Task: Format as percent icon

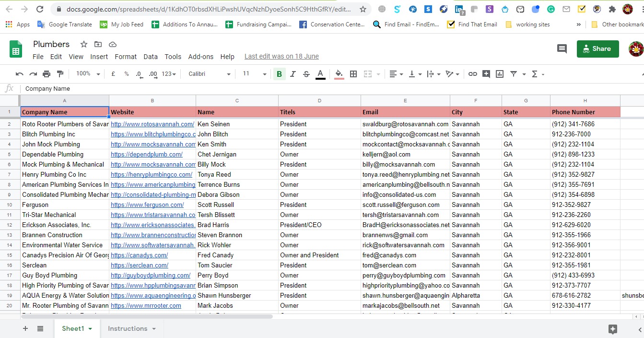Action: (127, 74)
